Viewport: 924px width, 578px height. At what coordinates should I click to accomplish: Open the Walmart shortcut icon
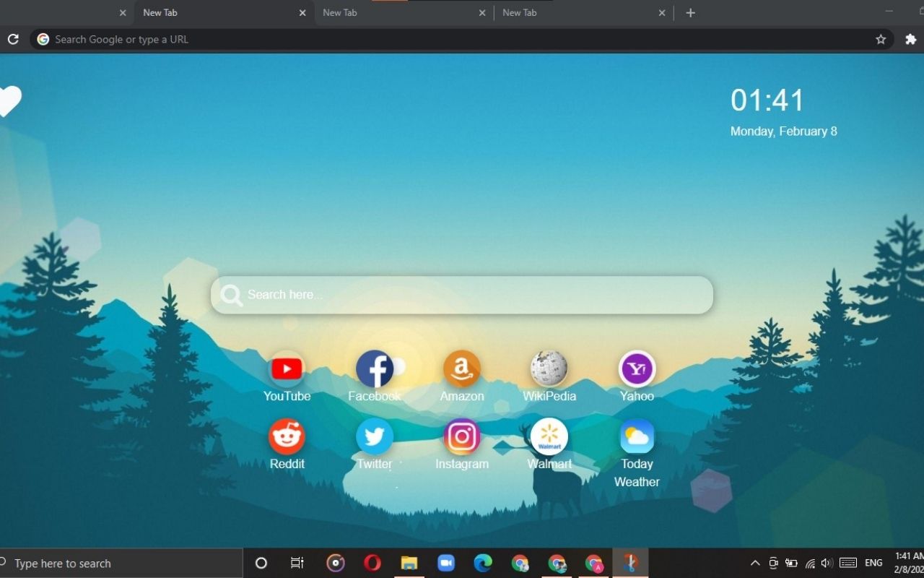pyautogui.click(x=549, y=437)
